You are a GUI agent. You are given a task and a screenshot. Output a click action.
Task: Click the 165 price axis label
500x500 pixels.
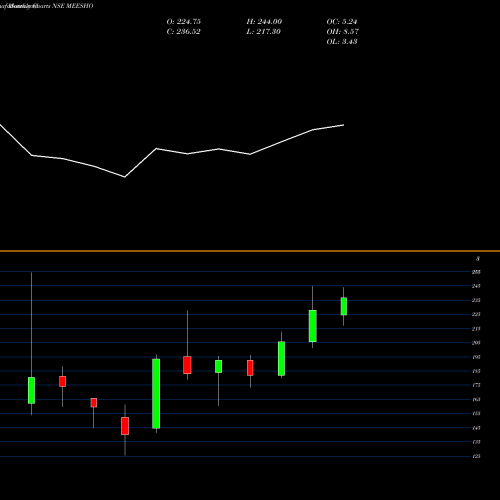pos(476,399)
